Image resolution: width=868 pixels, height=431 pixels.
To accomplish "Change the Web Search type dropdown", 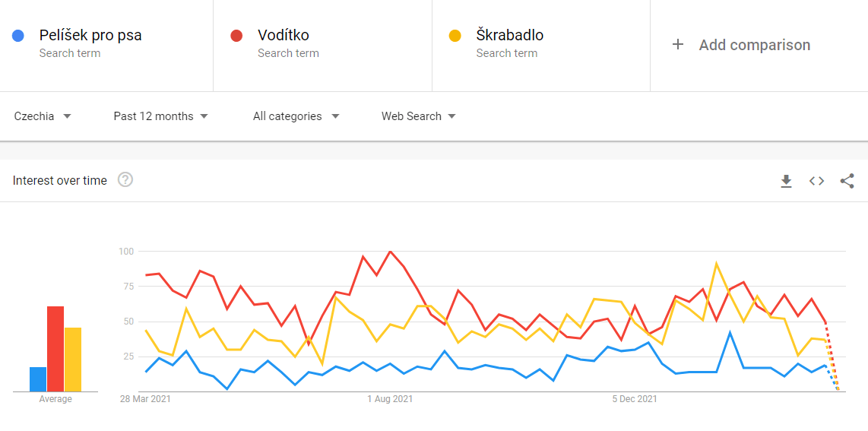I will point(419,116).
